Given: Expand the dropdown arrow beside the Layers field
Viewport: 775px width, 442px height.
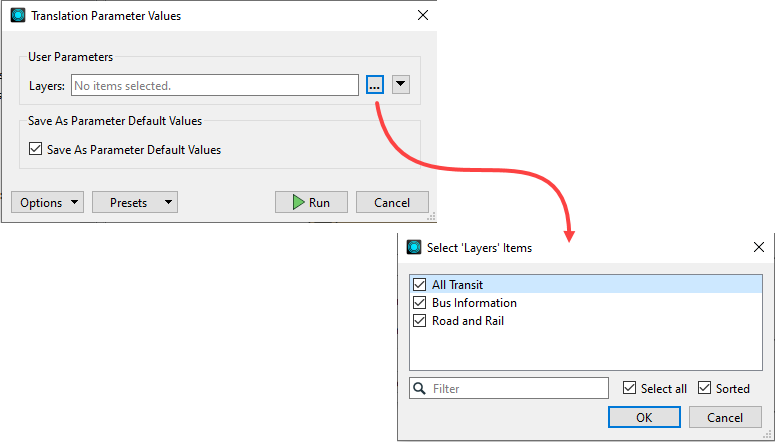Looking at the screenshot, I should click(x=400, y=85).
